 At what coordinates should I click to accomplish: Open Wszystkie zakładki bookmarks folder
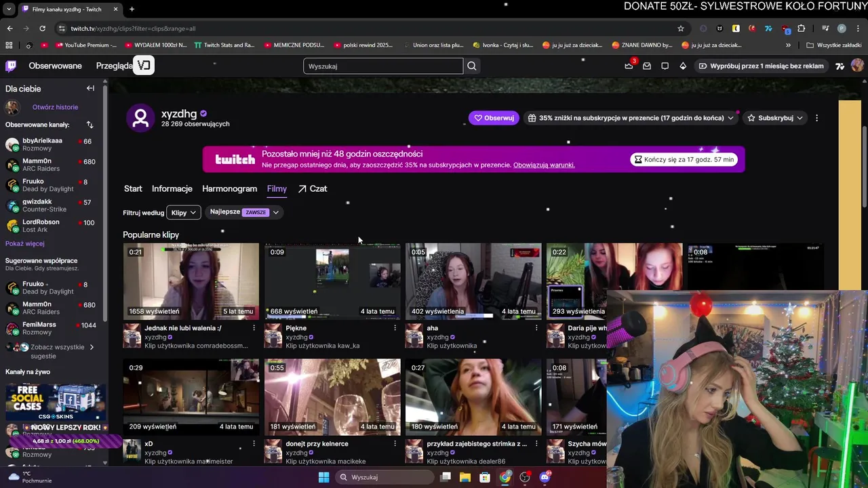tap(834, 45)
